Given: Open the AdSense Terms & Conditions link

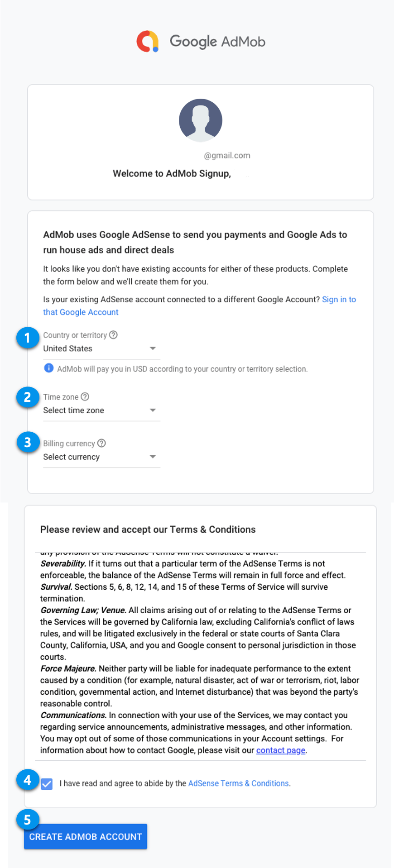Looking at the screenshot, I should pyautogui.click(x=239, y=783).
